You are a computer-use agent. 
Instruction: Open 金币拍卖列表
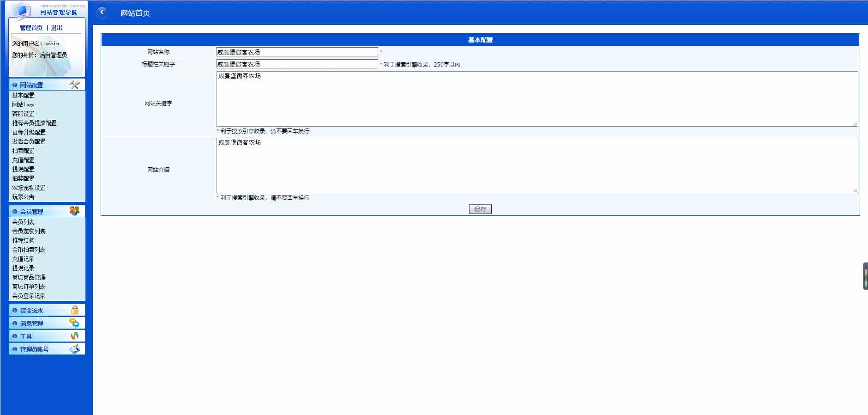pyautogui.click(x=29, y=250)
